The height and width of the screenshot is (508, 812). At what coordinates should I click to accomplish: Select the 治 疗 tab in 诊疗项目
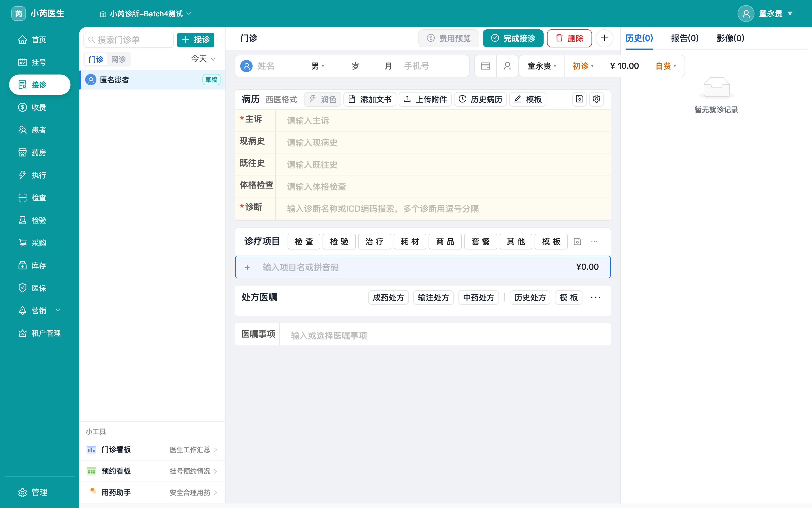374,242
